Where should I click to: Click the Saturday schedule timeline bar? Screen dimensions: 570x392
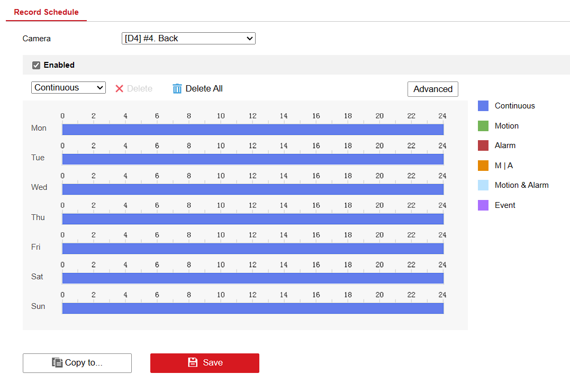[x=252, y=278]
